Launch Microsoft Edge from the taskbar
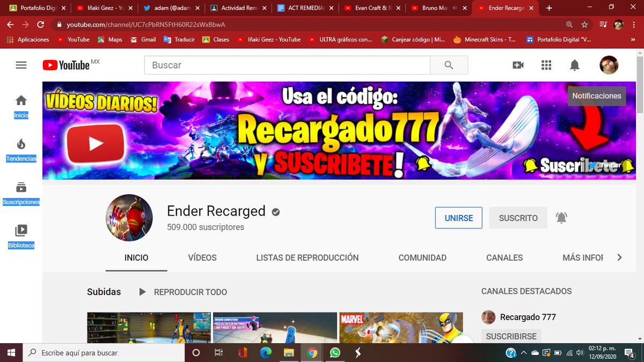 point(266,352)
